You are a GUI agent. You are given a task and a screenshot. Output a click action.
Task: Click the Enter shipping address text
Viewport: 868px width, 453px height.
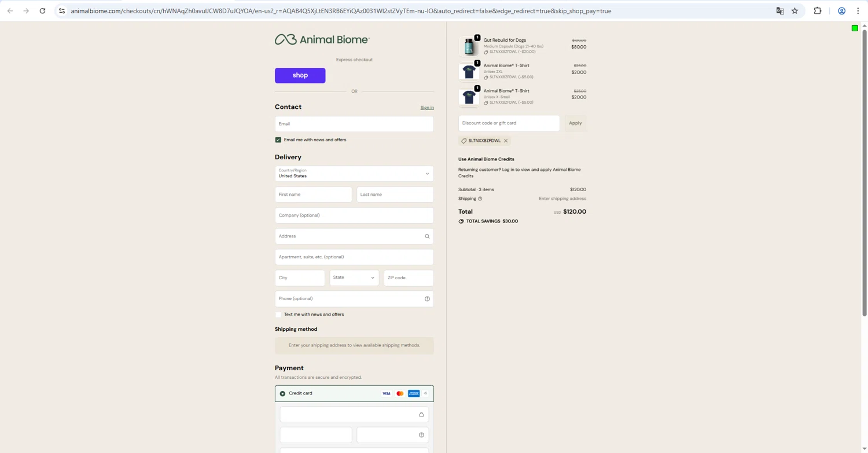(562, 199)
